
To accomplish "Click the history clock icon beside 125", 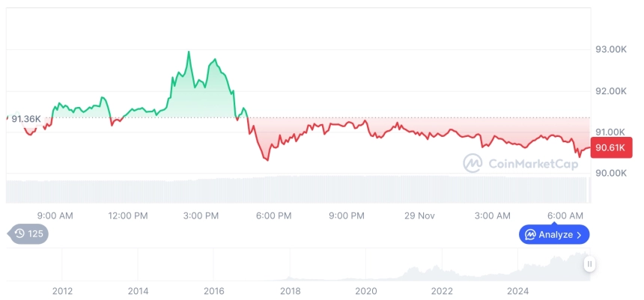I will point(19,234).
